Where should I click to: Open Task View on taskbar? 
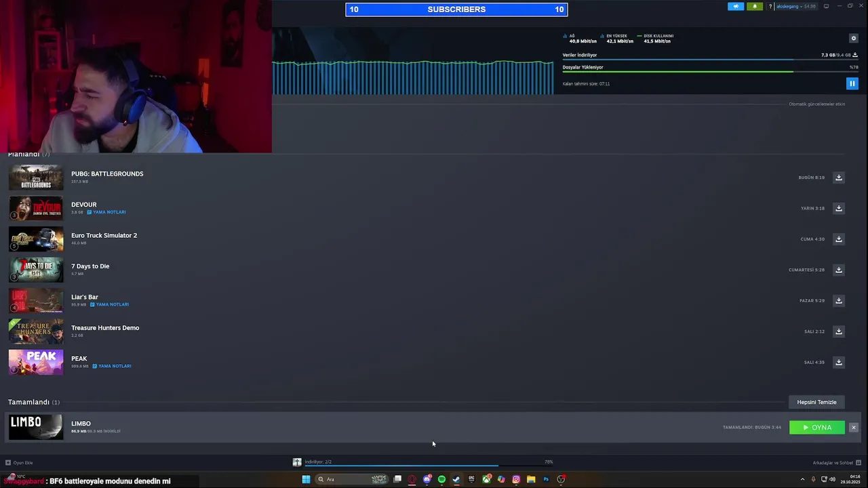tap(397, 479)
